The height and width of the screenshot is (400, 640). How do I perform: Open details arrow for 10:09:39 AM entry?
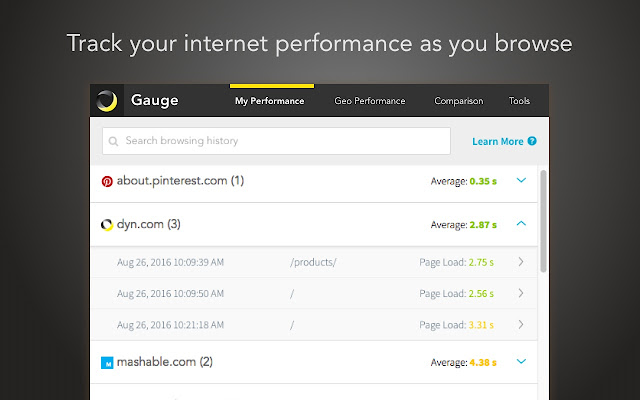521,262
